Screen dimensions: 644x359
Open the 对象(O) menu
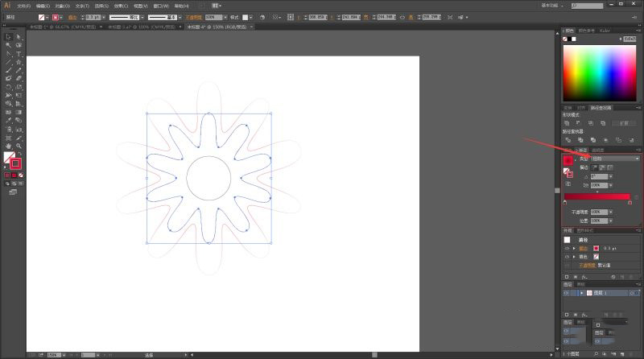63,6
